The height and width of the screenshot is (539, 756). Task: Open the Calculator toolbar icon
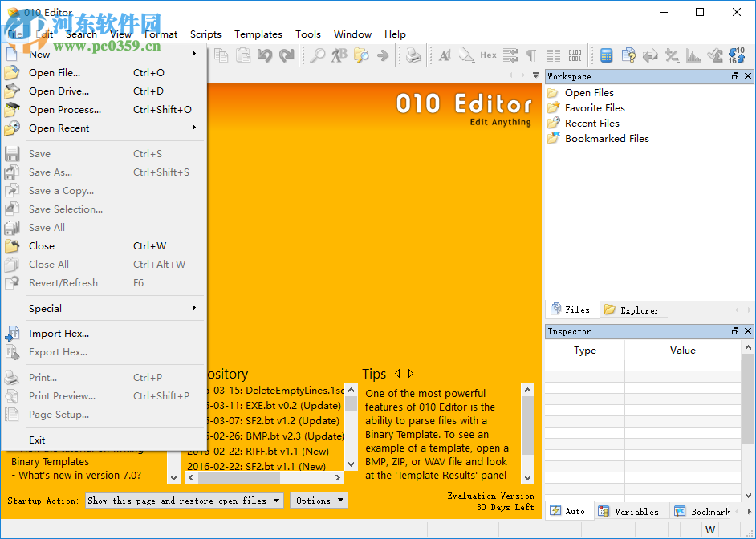[x=606, y=55]
